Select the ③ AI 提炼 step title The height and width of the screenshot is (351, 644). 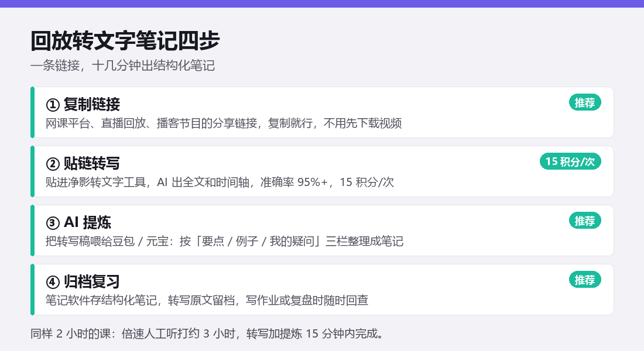click(x=78, y=222)
